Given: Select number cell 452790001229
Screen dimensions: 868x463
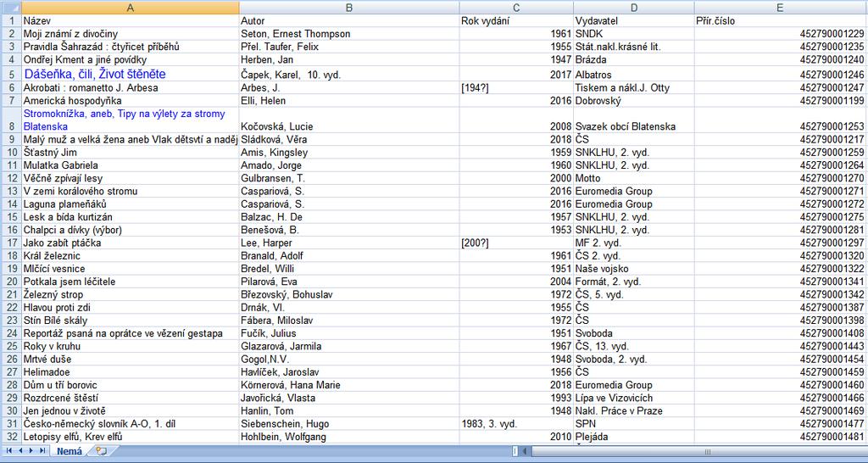Looking at the screenshot, I should click(780, 34).
